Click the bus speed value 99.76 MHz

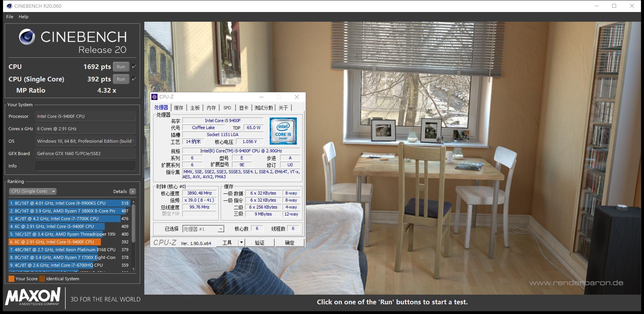coord(199,207)
